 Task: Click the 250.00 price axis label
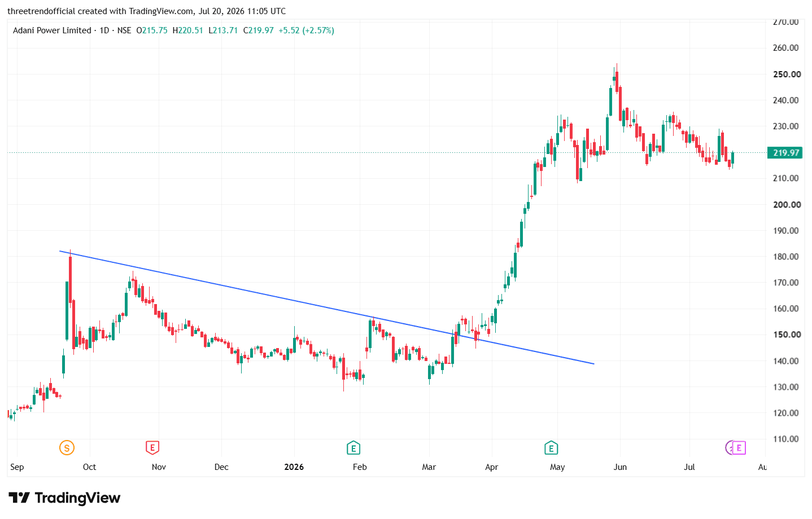pos(787,74)
